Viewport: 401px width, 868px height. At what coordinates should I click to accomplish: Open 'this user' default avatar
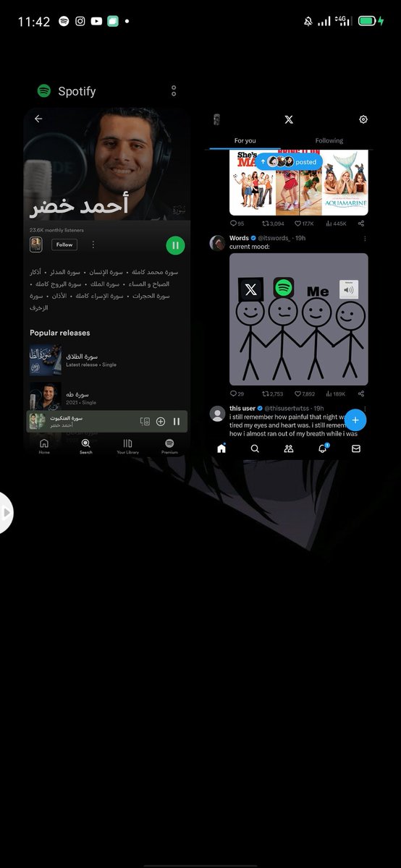(217, 414)
